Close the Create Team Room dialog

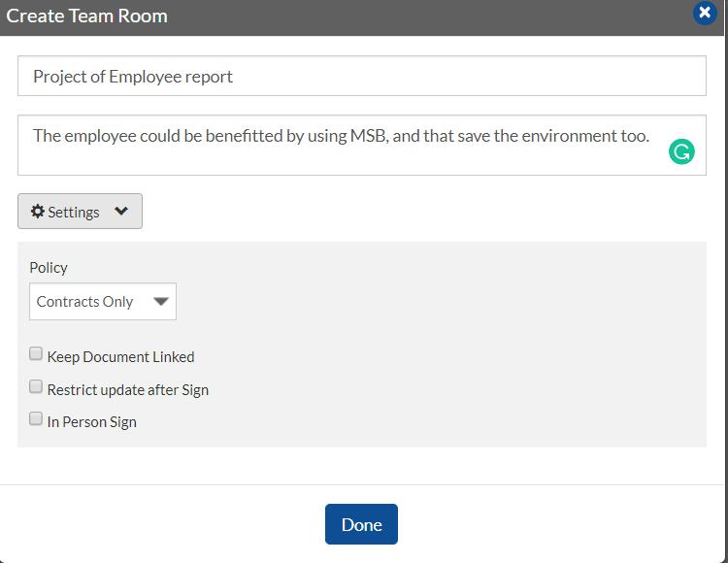[705, 13]
